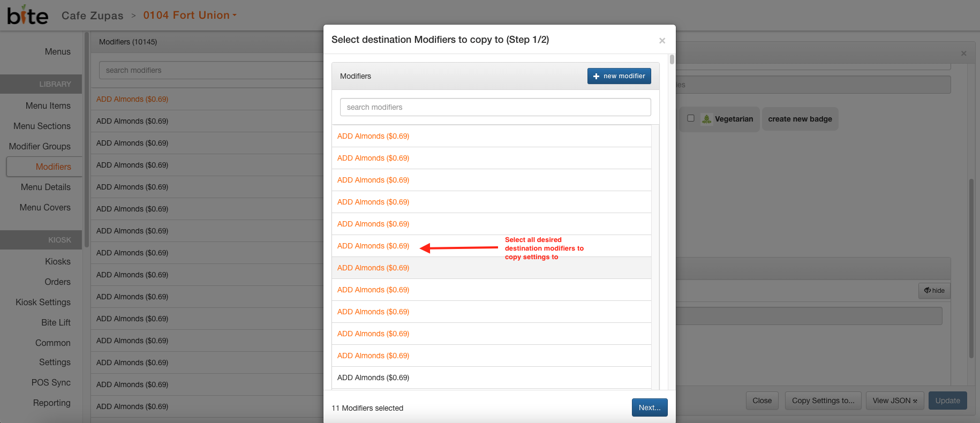
Task: Click the Vegetarian badge leaf icon
Action: click(x=706, y=119)
